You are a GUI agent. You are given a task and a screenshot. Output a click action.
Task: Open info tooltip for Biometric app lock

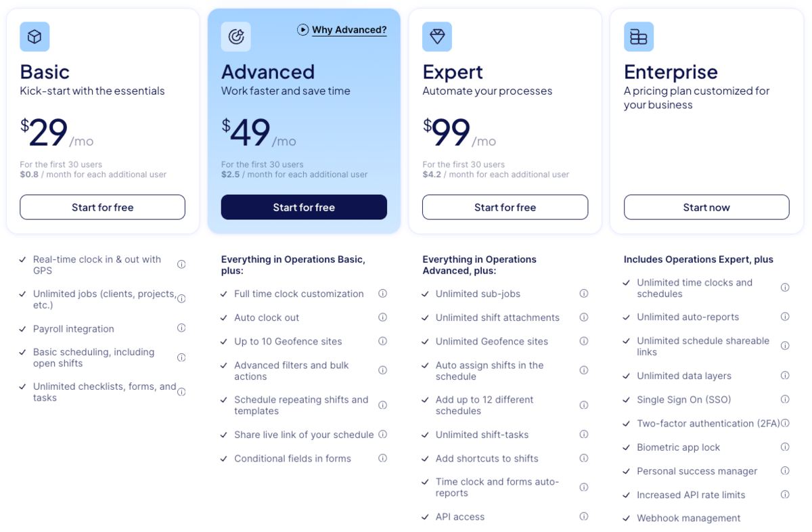click(785, 447)
